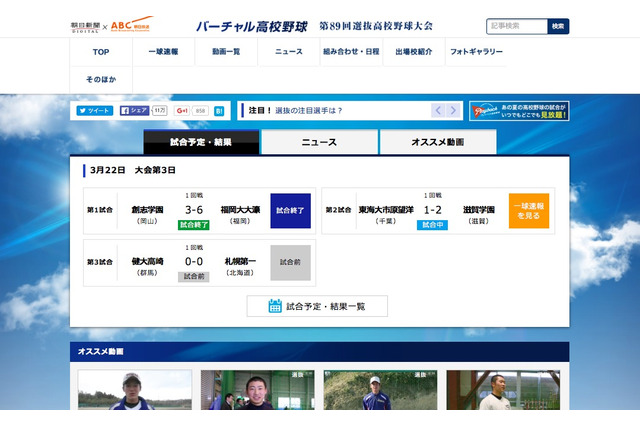This screenshot has width=640, height=426.
Task: Select the 試合予定・結果 tab
Action: pos(201,142)
